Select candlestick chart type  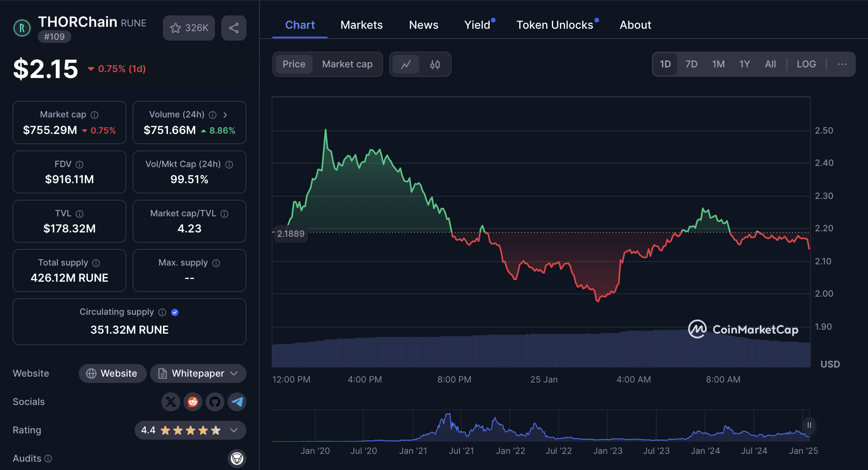pos(435,64)
